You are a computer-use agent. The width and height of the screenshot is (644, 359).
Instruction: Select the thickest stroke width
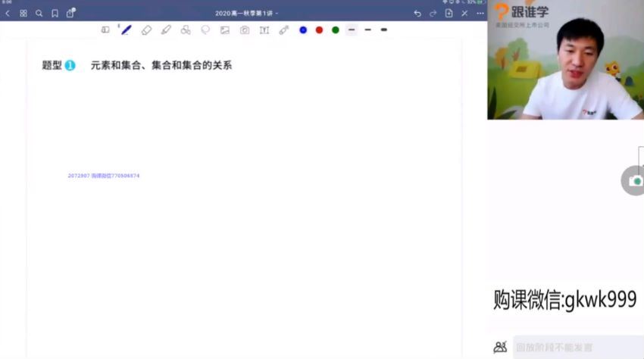[x=384, y=30]
